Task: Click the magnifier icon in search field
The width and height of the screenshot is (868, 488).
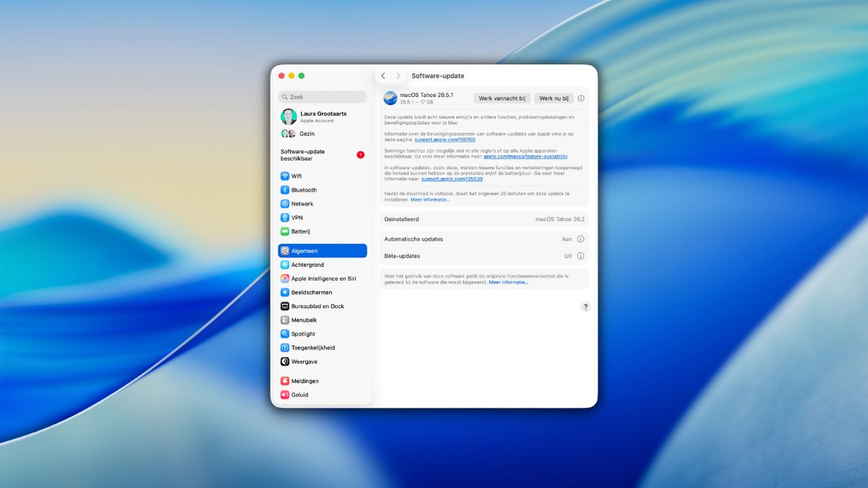Action: click(x=285, y=97)
